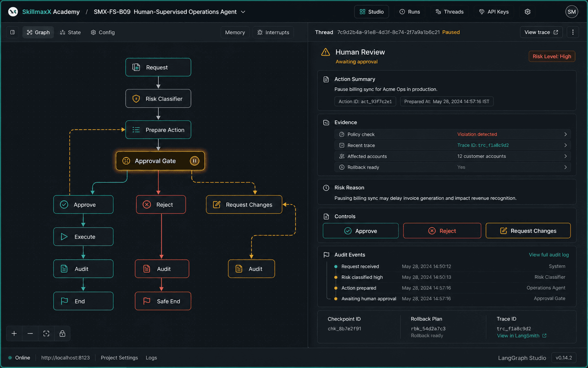Select the Execute node in graph
This screenshot has height=368, width=588.
[x=83, y=237]
